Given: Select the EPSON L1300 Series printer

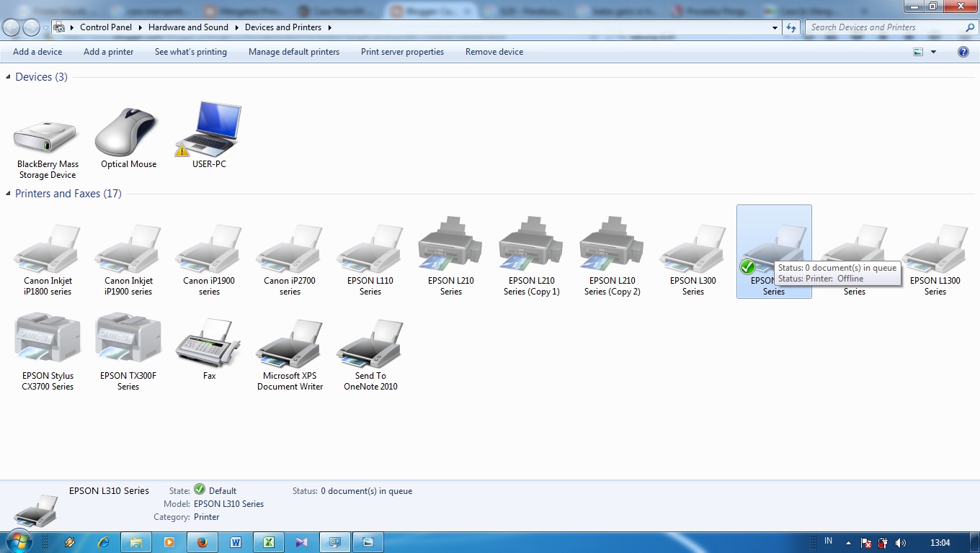Looking at the screenshot, I should (x=935, y=259).
